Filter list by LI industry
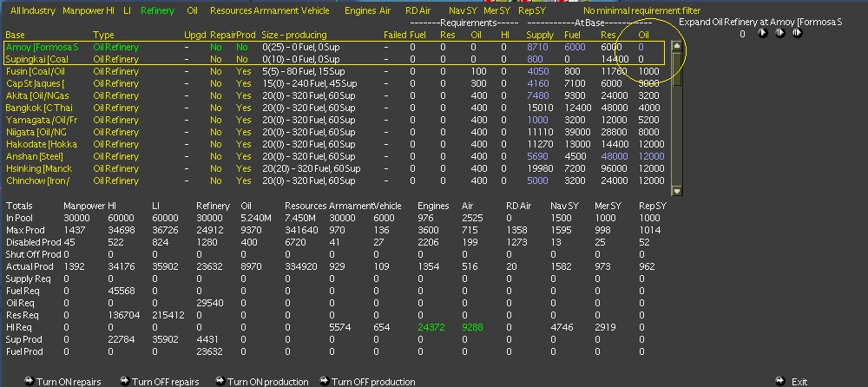The width and height of the screenshot is (868, 387). pos(128,10)
